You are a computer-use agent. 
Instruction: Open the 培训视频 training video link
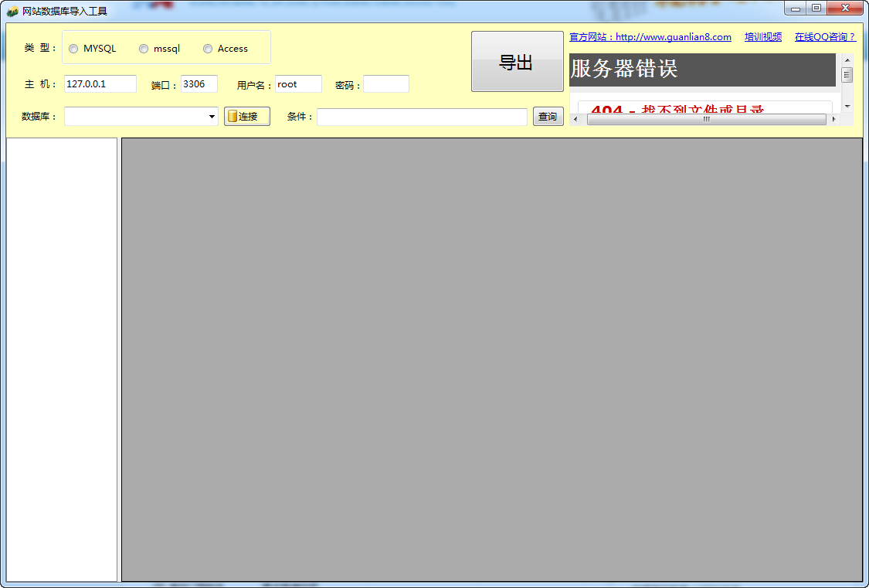[763, 37]
